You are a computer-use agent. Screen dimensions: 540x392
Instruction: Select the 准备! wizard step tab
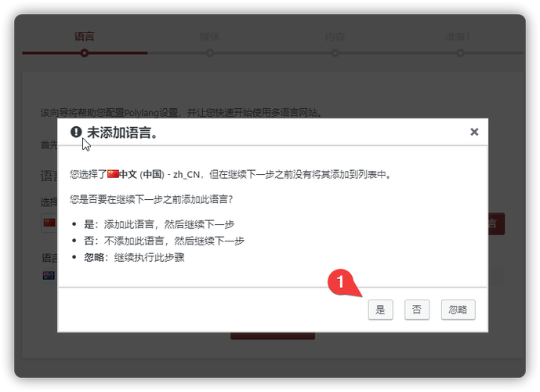click(x=458, y=36)
